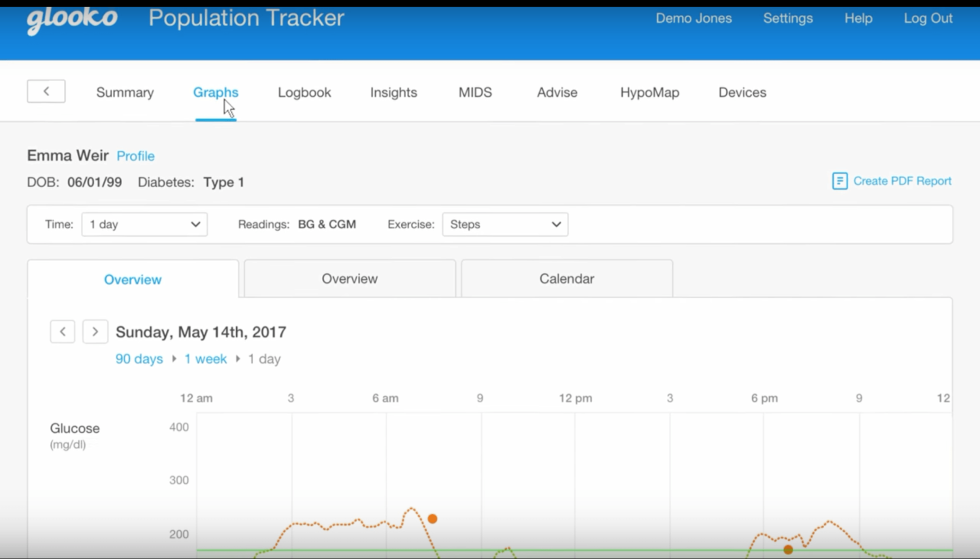Click the arrow between 90 days and 1 week
The image size is (980, 559).
coord(174,359)
